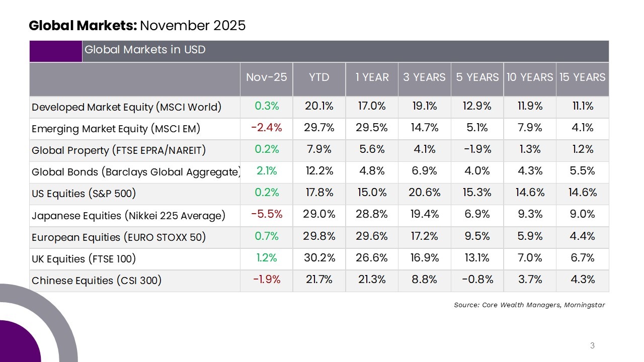Select the Global Bonds 2.1% Nov-25 value

pos(266,171)
